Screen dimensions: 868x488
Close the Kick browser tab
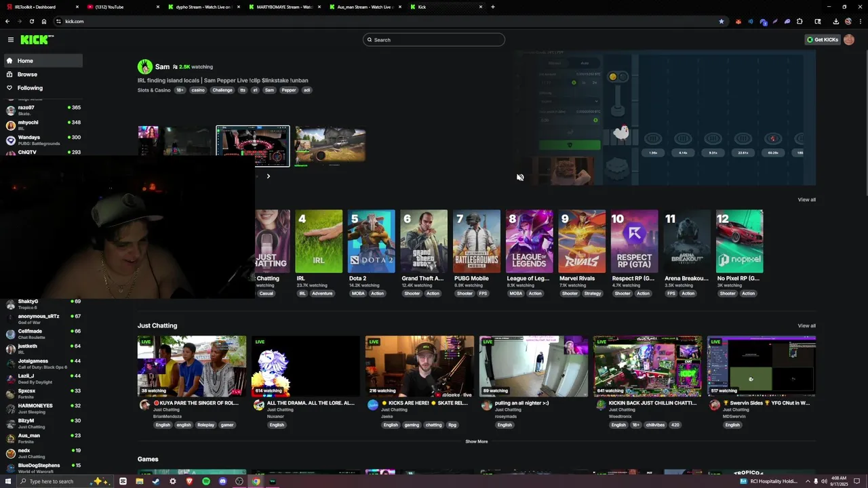(481, 7)
